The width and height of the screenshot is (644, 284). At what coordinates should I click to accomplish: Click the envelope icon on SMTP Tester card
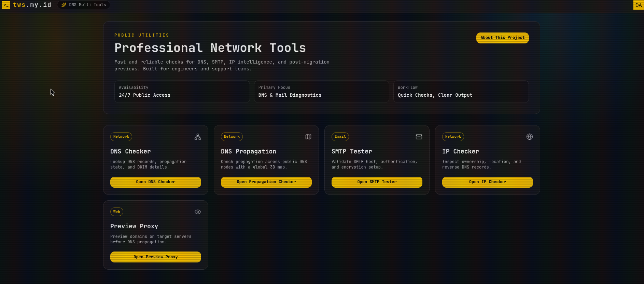[419, 137]
